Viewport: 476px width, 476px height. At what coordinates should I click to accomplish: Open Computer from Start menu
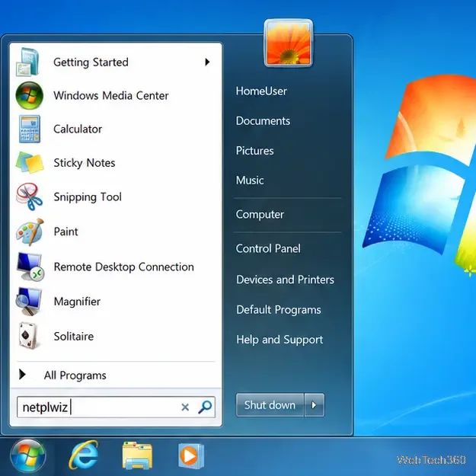[260, 214]
